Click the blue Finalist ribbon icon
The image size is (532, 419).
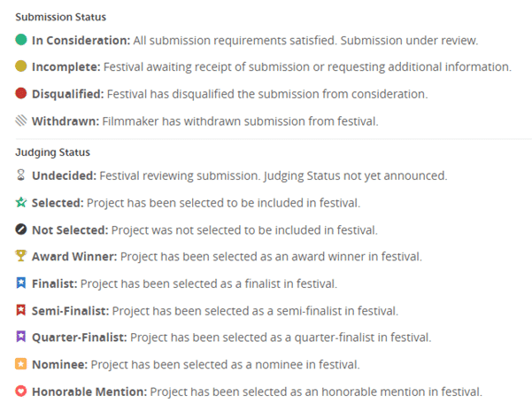click(21, 283)
